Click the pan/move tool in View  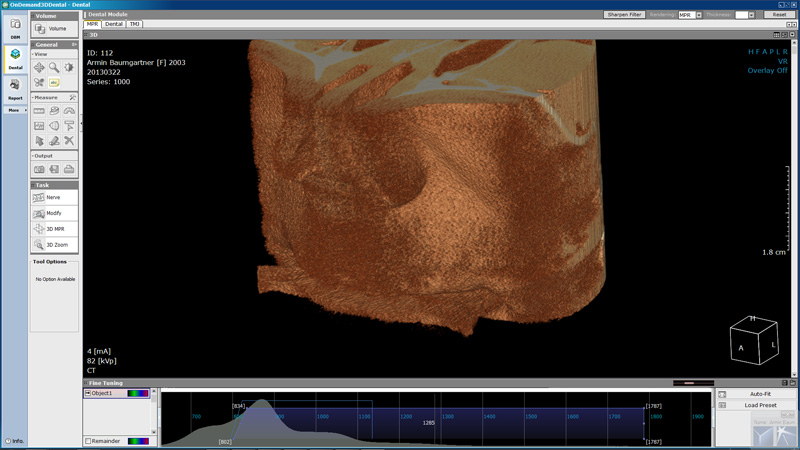(x=39, y=68)
